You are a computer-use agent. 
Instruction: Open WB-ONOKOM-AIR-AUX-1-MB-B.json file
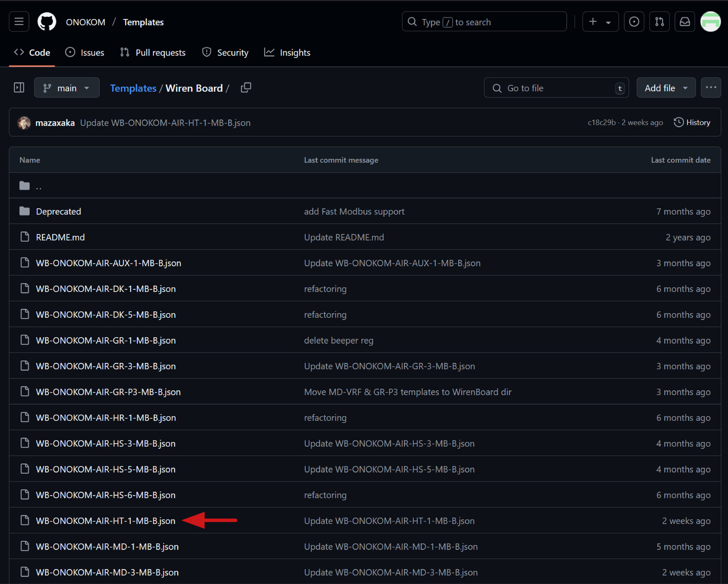108,263
